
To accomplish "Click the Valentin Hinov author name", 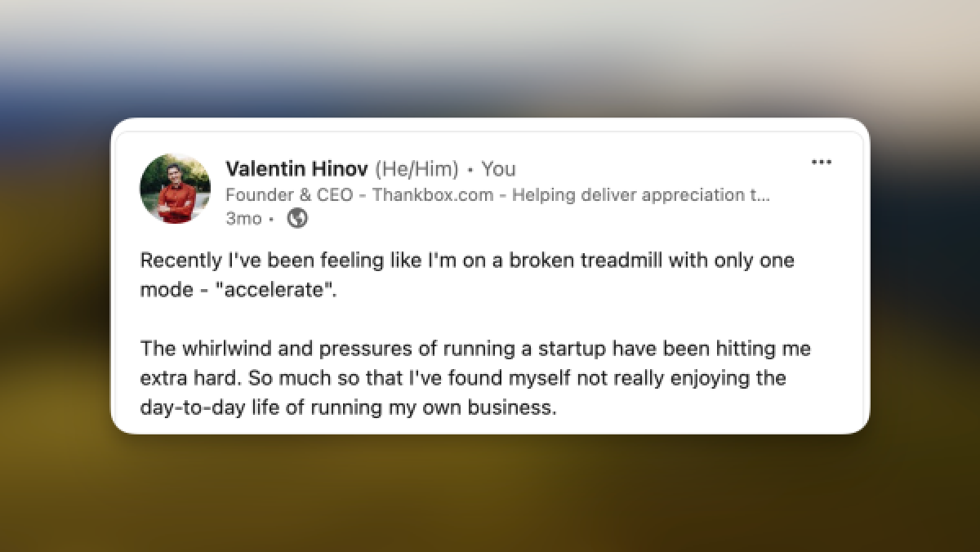I will pyautogui.click(x=296, y=169).
